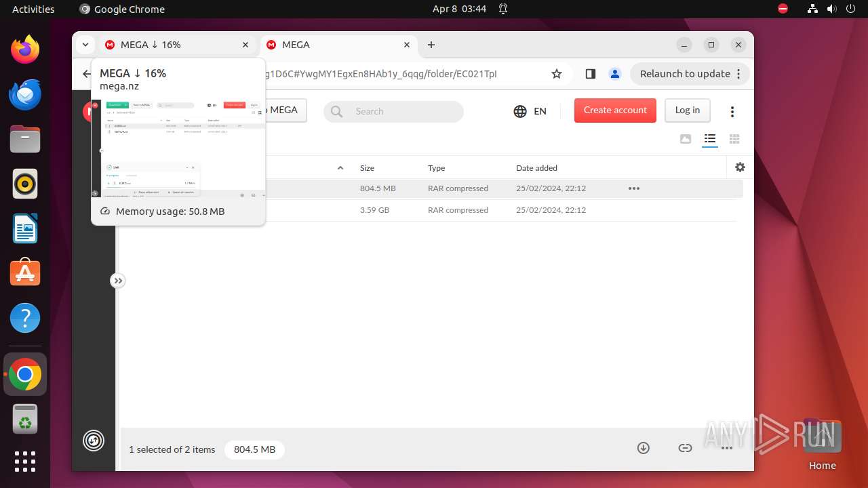Click the get link icon in the bottom bar
This screenshot has height=488, width=868.
pos(685,448)
